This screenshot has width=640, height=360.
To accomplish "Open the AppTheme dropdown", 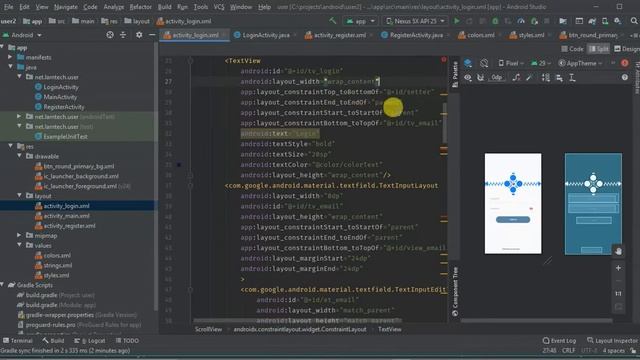I will pos(580,63).
